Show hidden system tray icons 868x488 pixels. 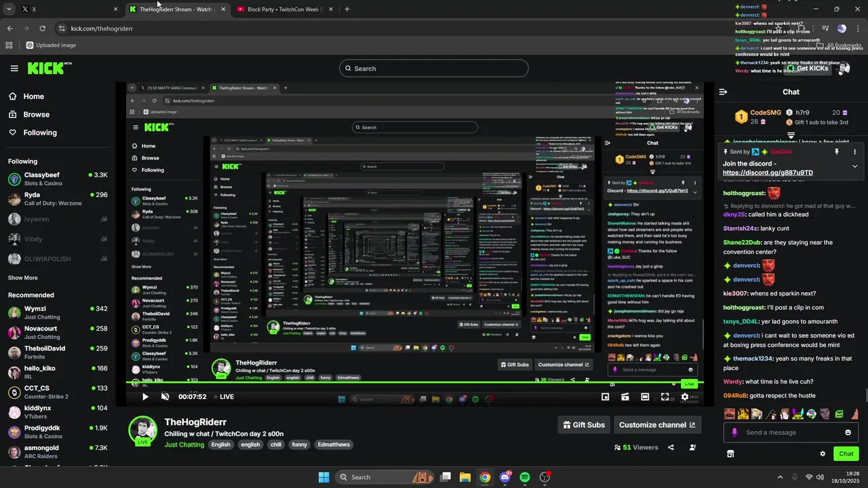click(x=780, y=477)
